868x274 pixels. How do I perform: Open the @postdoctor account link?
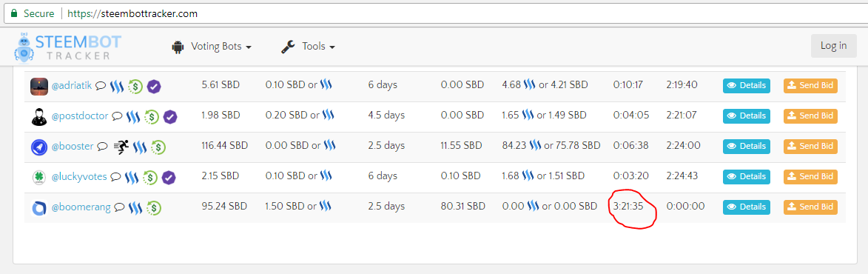point(80,116)
